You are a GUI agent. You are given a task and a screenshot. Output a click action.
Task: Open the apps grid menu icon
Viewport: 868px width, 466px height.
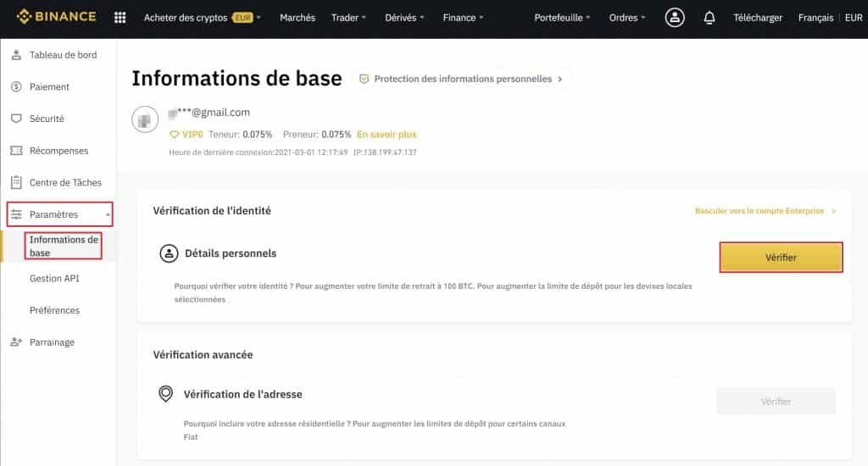(x=120, y=18)
